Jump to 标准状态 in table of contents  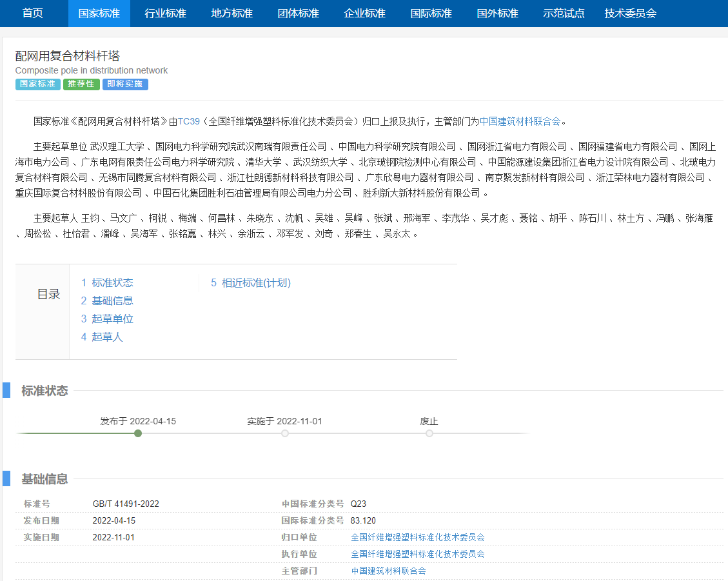[x=107, y=282]
